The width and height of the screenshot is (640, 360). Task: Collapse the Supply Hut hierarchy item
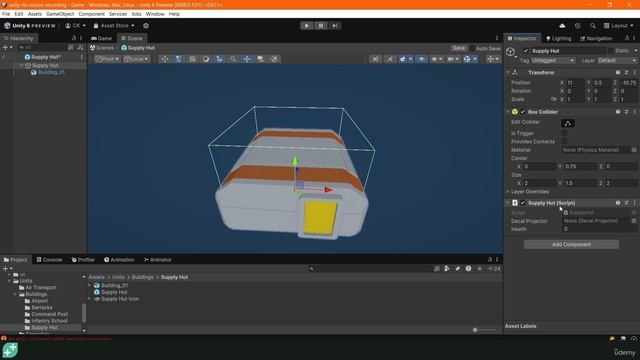click(x=21, y=65)
